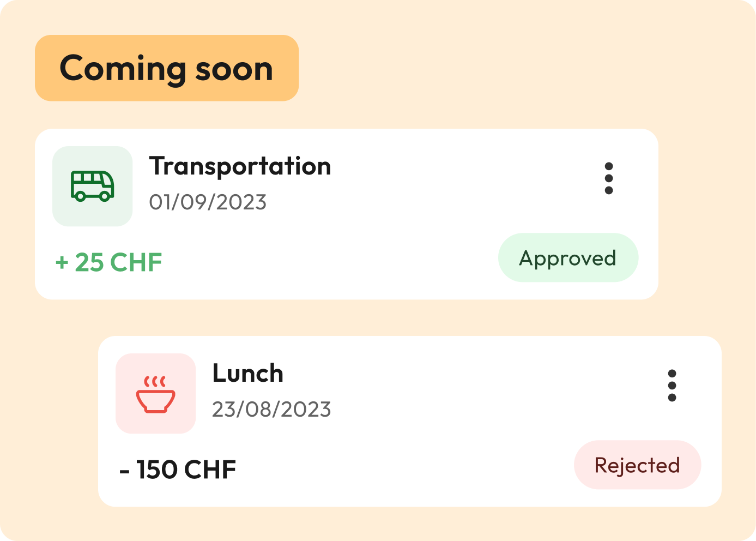Click the red lunch bowl icon
This screenshot has width=756, height=541.
click(x=155, y=394)
